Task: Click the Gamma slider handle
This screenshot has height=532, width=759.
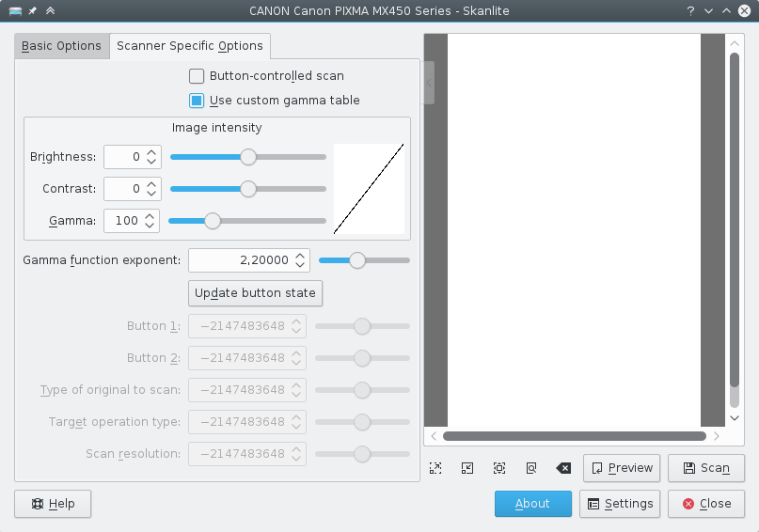Action: point(213,221)
